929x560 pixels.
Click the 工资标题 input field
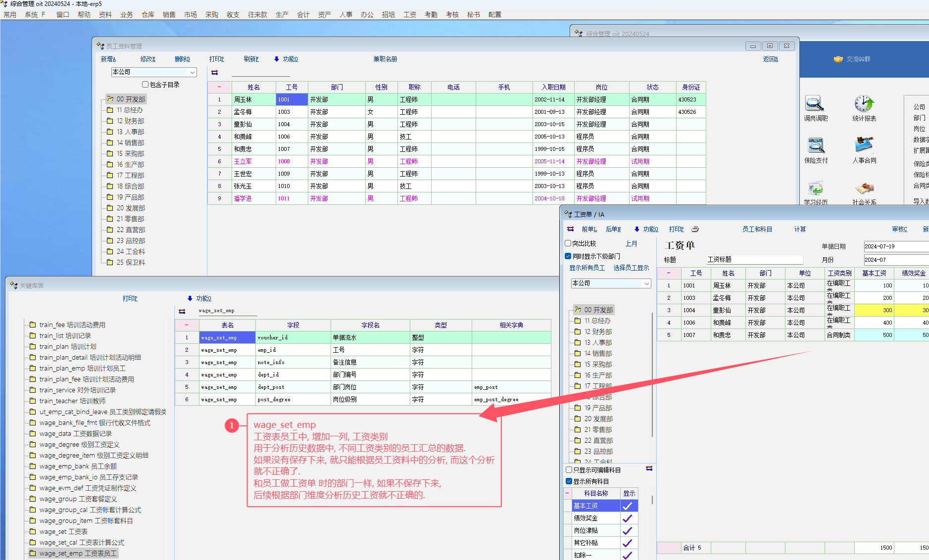pos(754,260)
